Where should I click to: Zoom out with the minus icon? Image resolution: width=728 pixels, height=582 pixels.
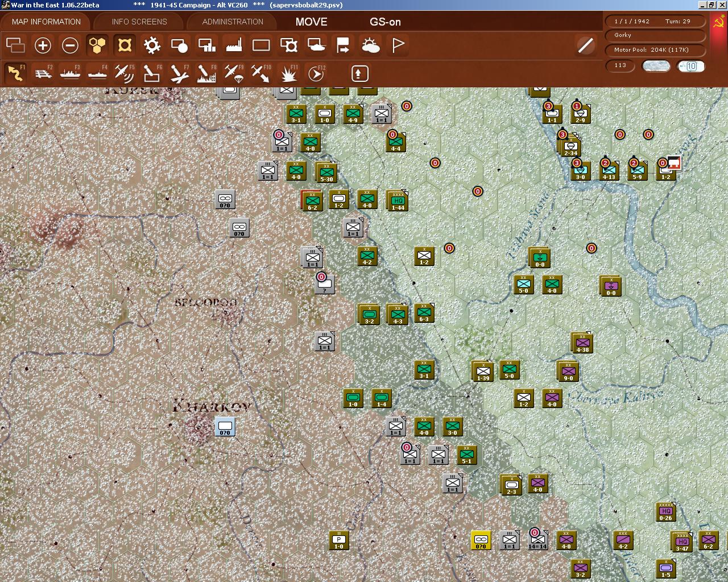pos(70,45)
